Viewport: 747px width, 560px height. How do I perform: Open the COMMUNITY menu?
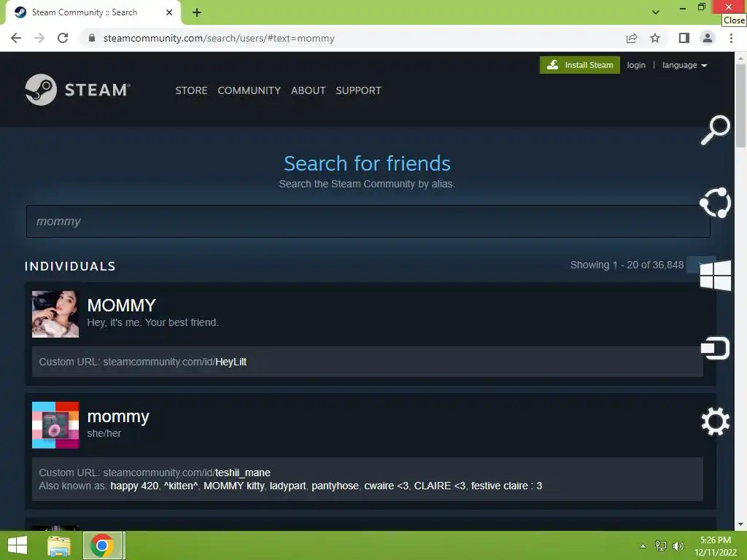[249, 90]
